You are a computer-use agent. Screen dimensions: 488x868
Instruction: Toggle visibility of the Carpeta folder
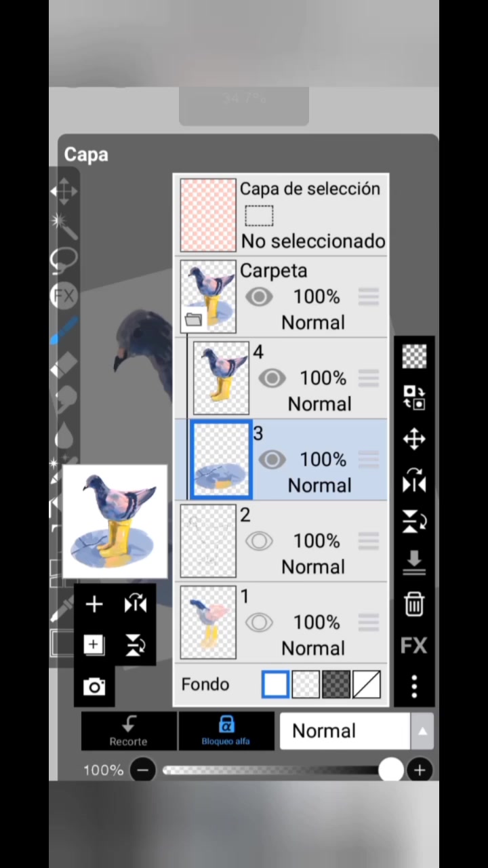tap(258, 297)
